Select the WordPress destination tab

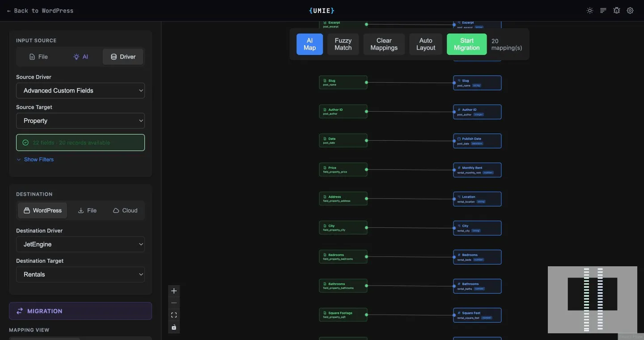[x=42, y=210]
